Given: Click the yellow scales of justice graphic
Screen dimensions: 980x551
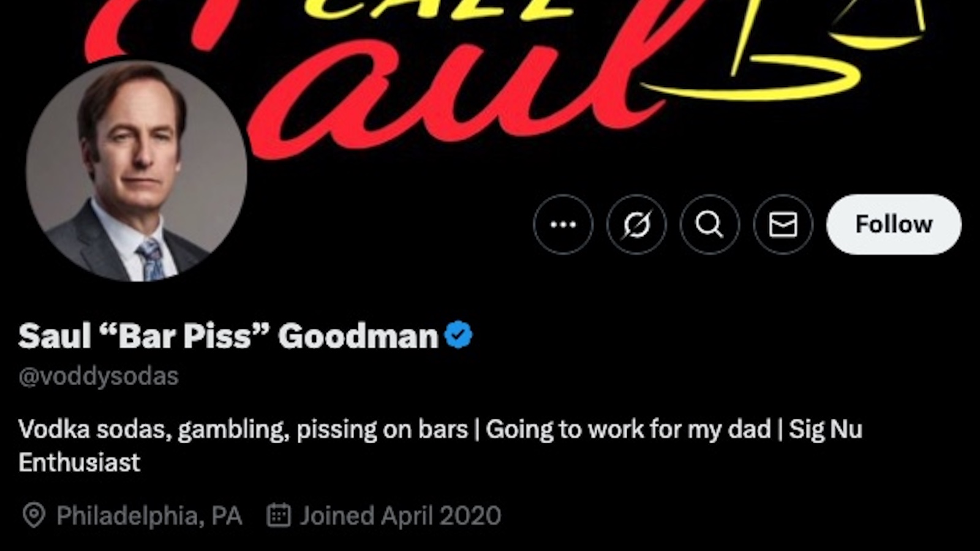Looking at the screenshot, I should point(796,61).
